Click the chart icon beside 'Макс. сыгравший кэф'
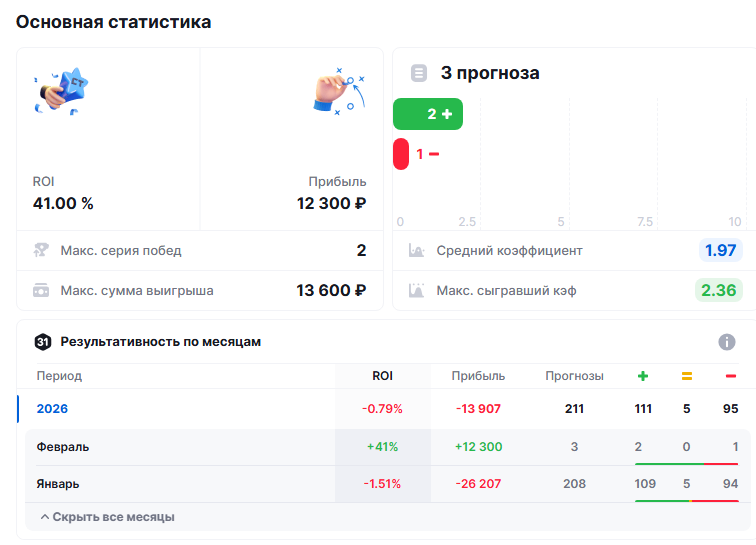 coord(417,291)
